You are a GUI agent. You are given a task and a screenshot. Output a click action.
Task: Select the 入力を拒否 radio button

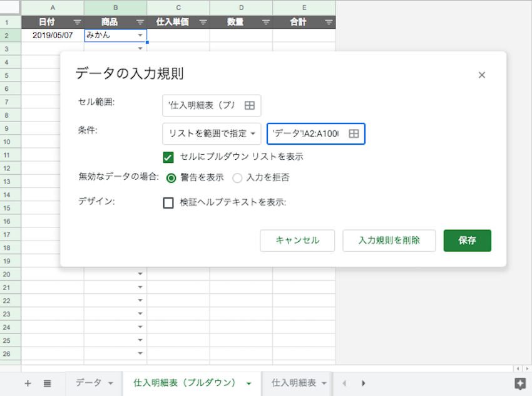pyautogui.click(x=237, y=178)
